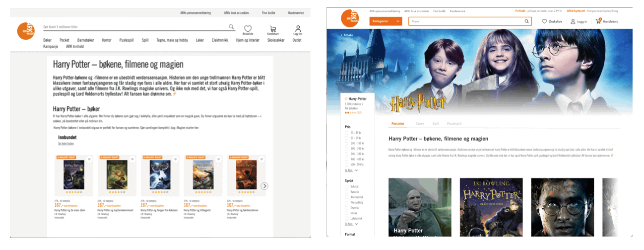Image resolution: width=644 pixels, height=250 pixels.
Task: Click the search magnifier in the right page
Action: pyautogui.click(x=526, y=21)
